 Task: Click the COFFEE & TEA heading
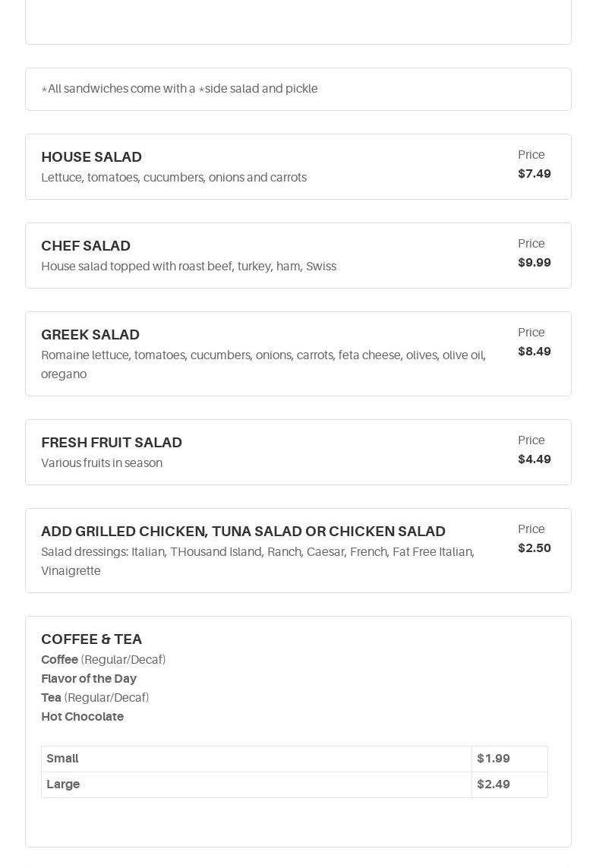click(91, 639)
